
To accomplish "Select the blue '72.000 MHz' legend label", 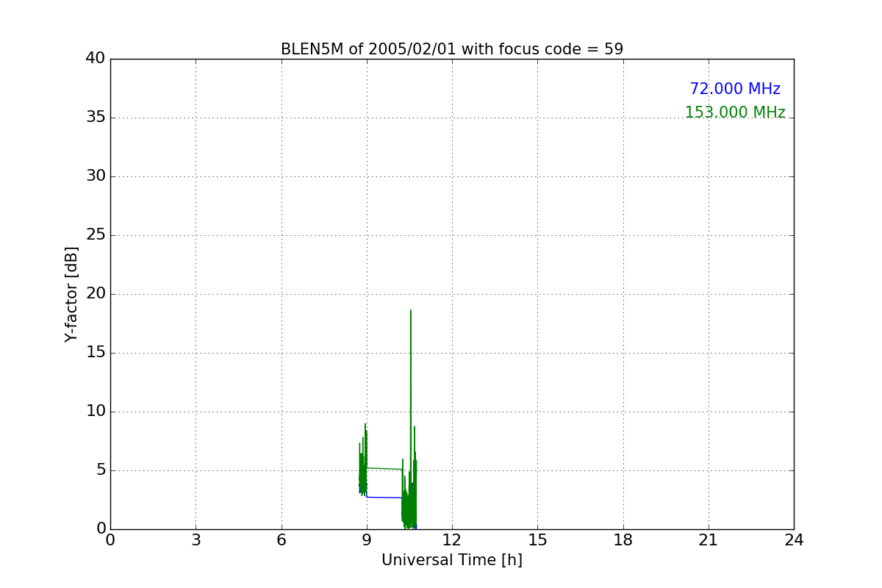I will (735, 89).
